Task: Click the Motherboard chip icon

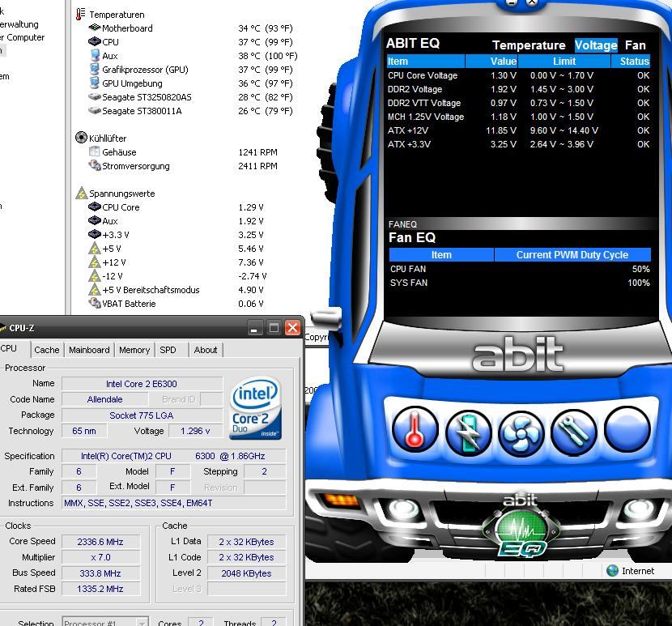Action: 94,28
